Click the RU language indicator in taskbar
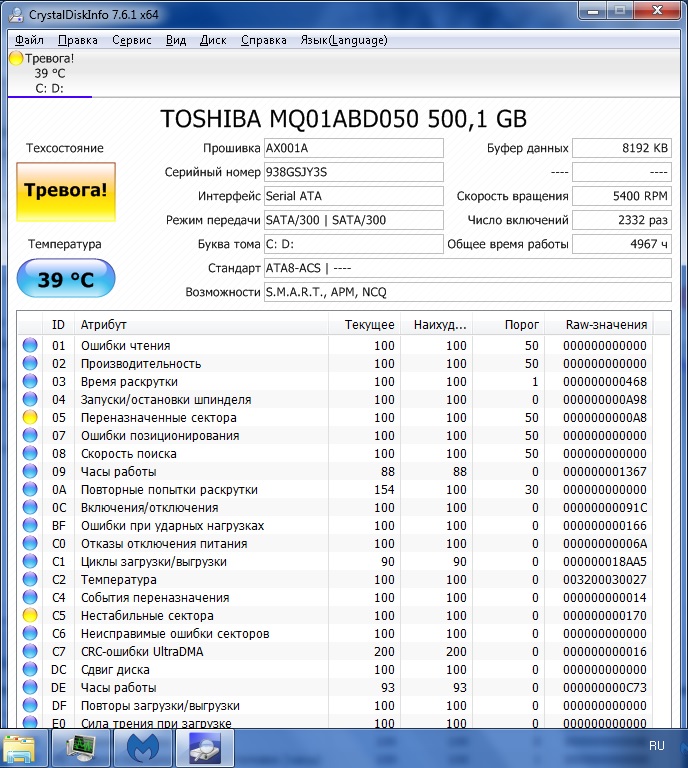This screenshot has width=688, height=768. click(x=656, y=746)
